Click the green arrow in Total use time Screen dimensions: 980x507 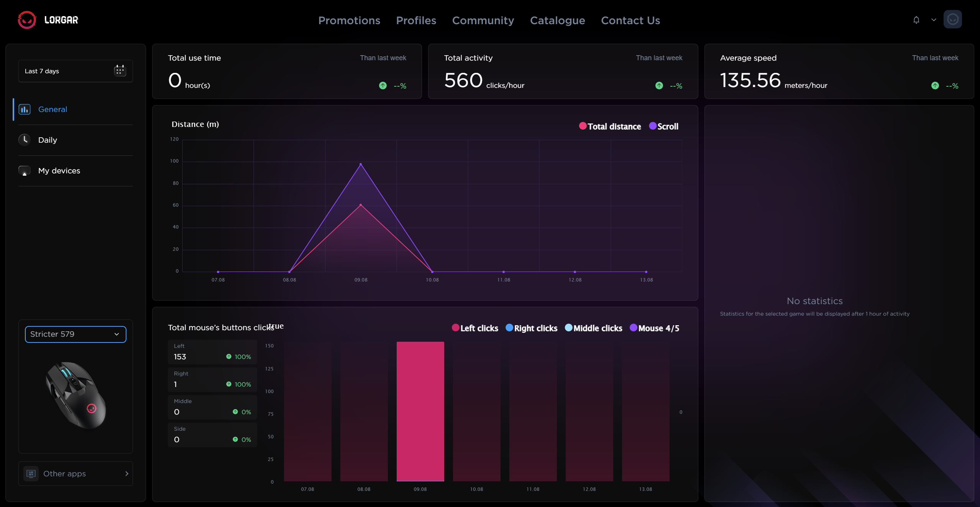pos(382,86)
